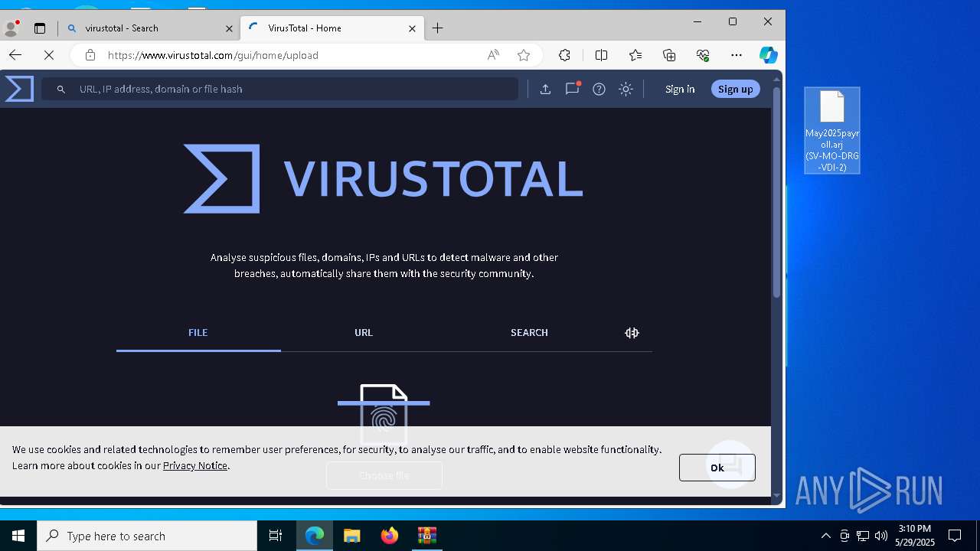Add page to favorites star icon
The height and width of the screenshot is (551, 980).
tap(524, 55)
